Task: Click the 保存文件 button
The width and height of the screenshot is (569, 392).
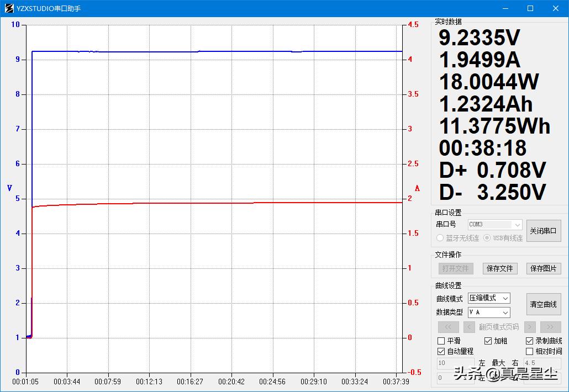Action: [500, 268]
